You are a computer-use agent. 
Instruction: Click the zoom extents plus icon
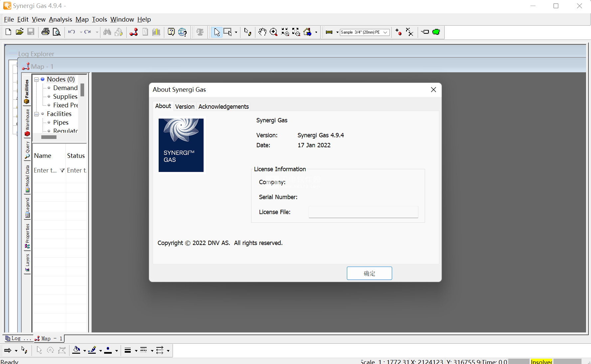pyautogui.click(x=285, y=32)
